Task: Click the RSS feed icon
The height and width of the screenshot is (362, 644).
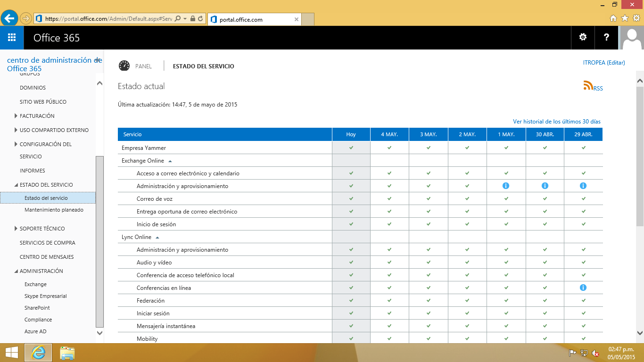Action: 588,85
